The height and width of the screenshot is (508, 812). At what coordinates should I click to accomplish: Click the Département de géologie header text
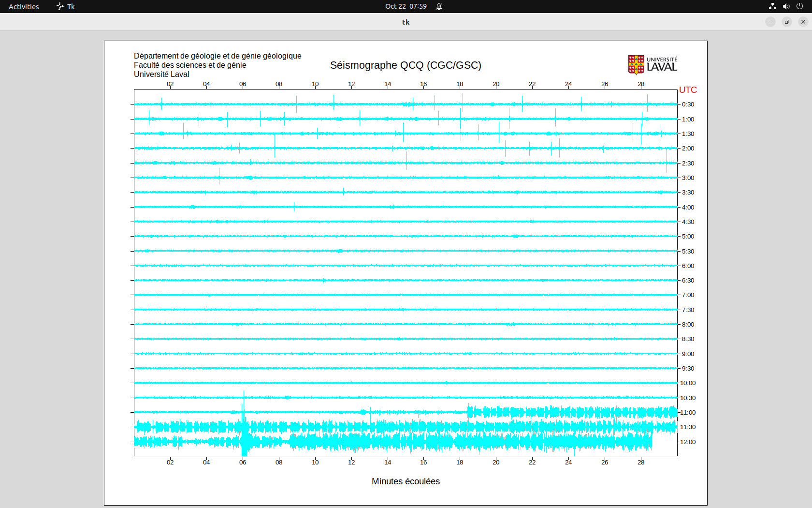(217, 56)
